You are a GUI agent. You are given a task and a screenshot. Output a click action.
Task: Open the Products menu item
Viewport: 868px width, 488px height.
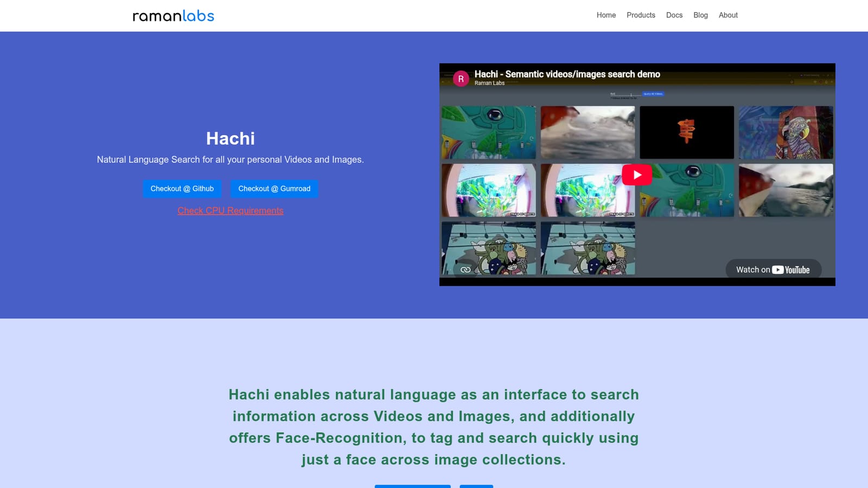pos(641,15)
